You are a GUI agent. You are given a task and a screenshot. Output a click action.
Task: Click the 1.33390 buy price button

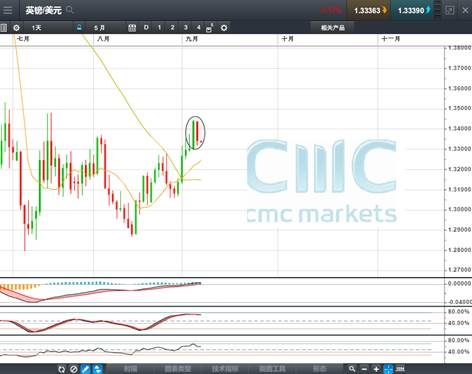click(x=414, y=11)
